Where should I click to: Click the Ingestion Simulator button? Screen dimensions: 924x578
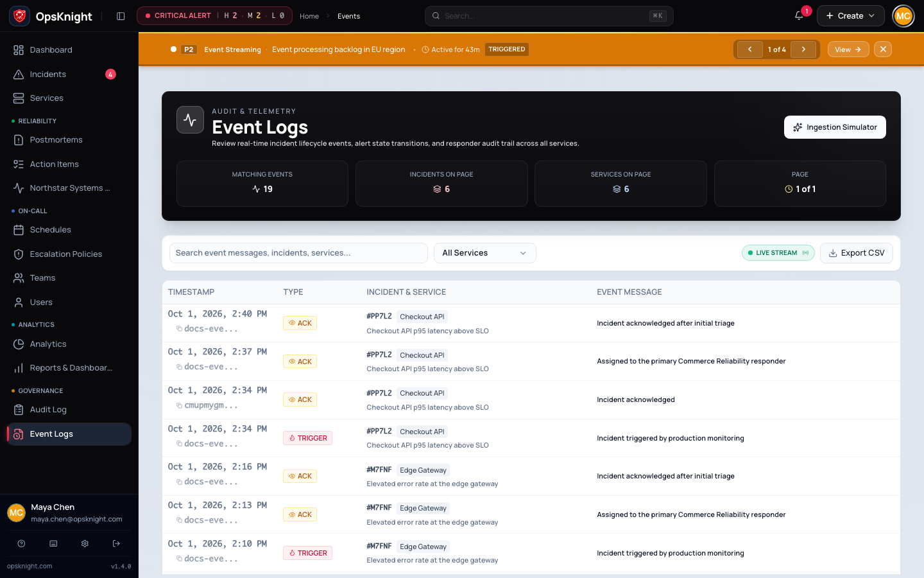point(835,127)
